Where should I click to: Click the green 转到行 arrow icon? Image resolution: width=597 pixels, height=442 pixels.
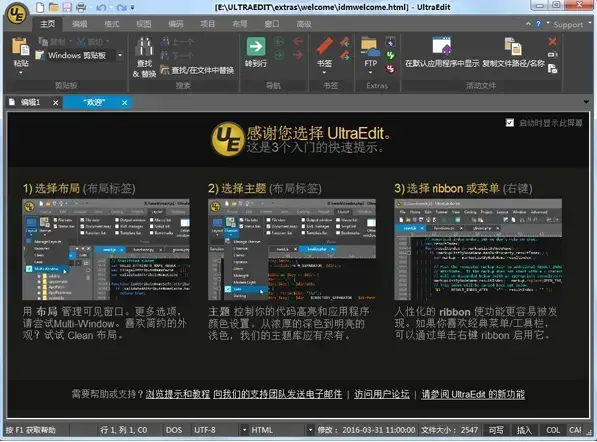256,46
